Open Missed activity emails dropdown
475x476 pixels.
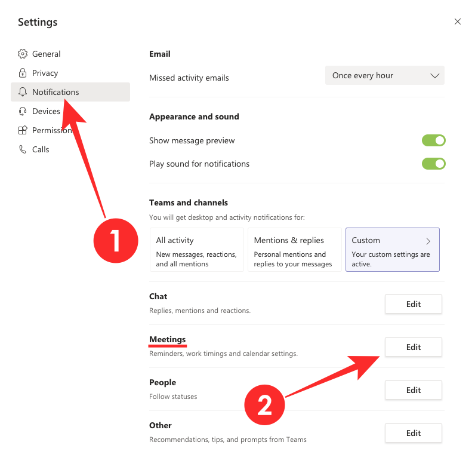[x=385, y=76]
